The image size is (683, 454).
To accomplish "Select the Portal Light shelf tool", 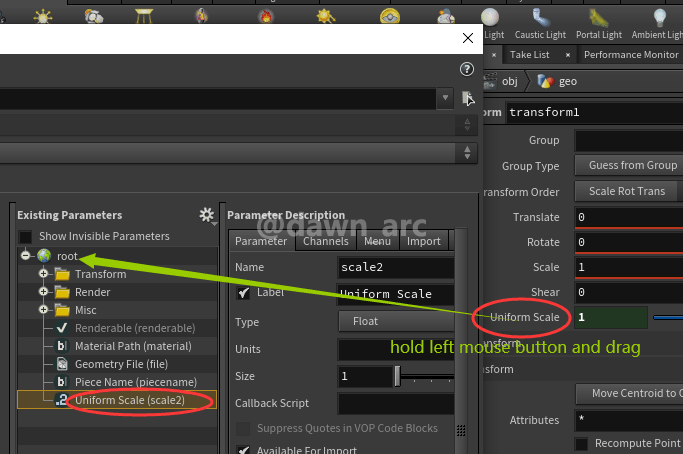I will (599, 24).
